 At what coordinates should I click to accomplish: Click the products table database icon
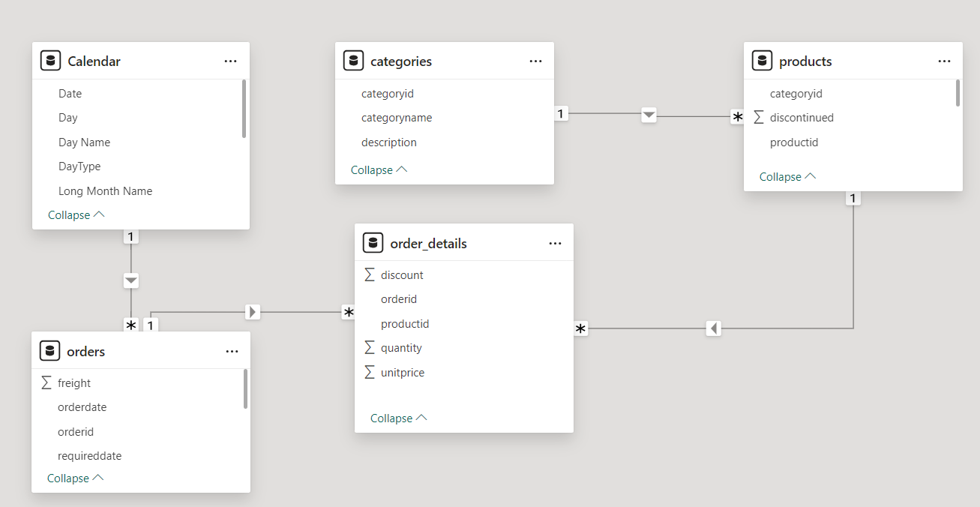(x=763, y=61)
